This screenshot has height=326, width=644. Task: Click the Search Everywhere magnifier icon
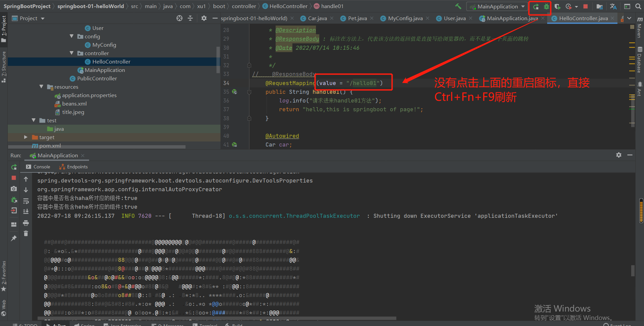click(638, 6)
